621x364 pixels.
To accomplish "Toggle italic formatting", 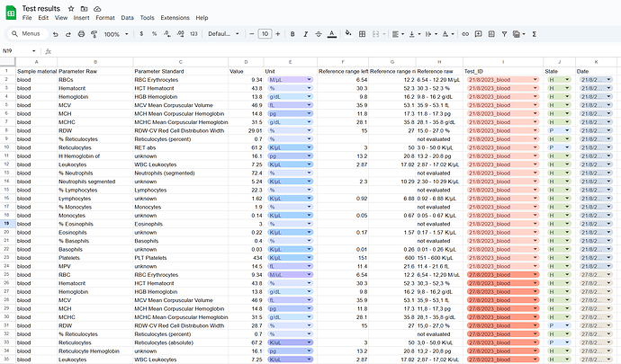I will point(305,34).
